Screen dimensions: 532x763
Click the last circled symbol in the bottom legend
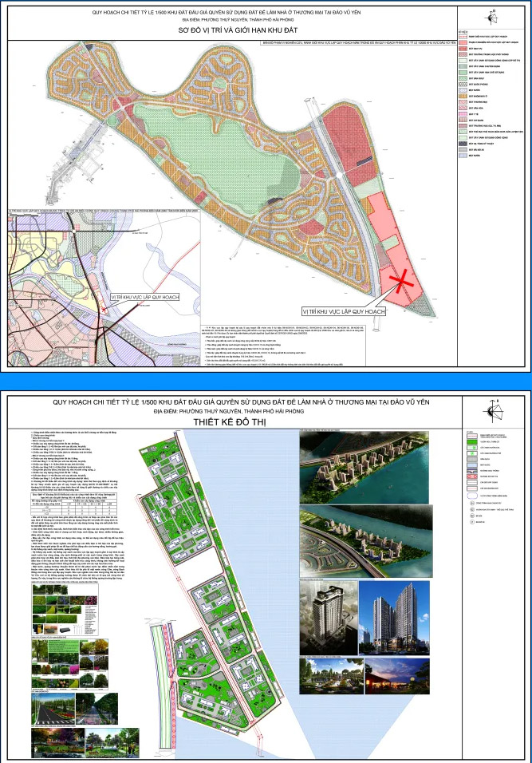[471, 522]
